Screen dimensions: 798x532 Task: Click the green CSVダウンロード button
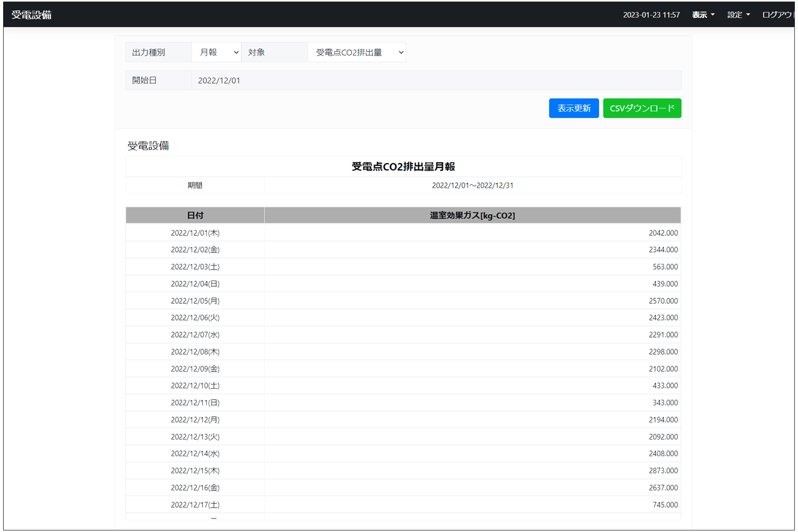642,108
